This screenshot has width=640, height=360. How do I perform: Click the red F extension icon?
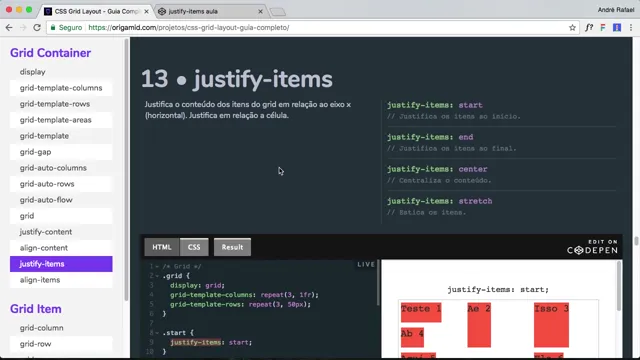pyautogui.click(x=603, y=27)
